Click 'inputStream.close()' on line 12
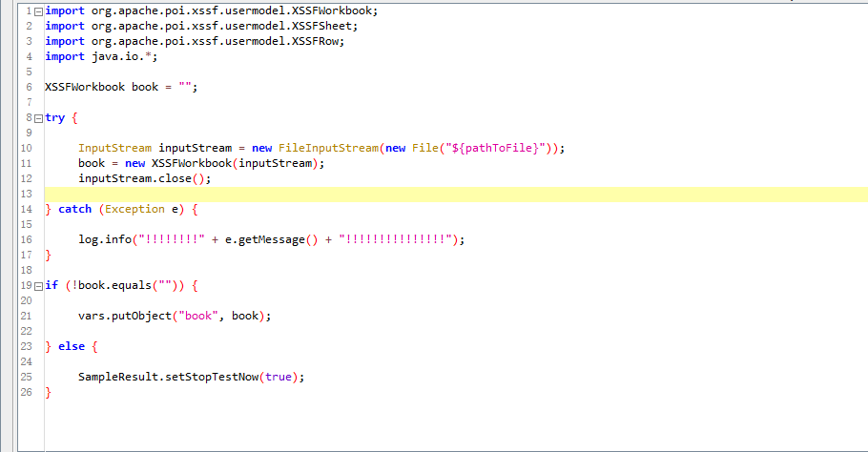868x452 pixels. tap(142, 178)
